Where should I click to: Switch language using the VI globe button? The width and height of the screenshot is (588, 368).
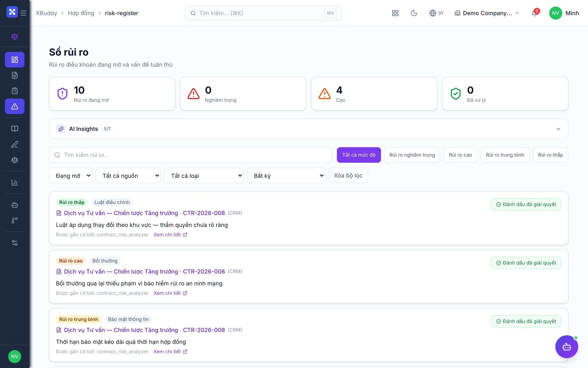point(436,13)
